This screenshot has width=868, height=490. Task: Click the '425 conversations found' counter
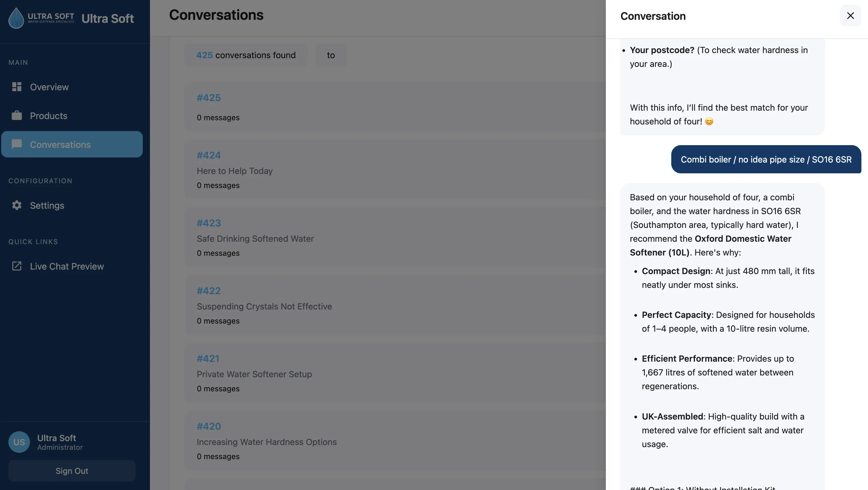[x=246, y=55]
